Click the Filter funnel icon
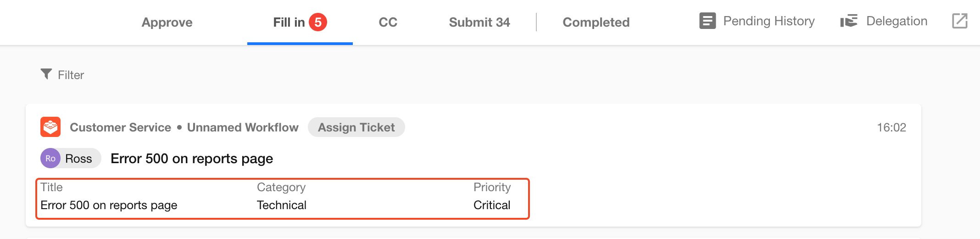 tap(46, 74)
